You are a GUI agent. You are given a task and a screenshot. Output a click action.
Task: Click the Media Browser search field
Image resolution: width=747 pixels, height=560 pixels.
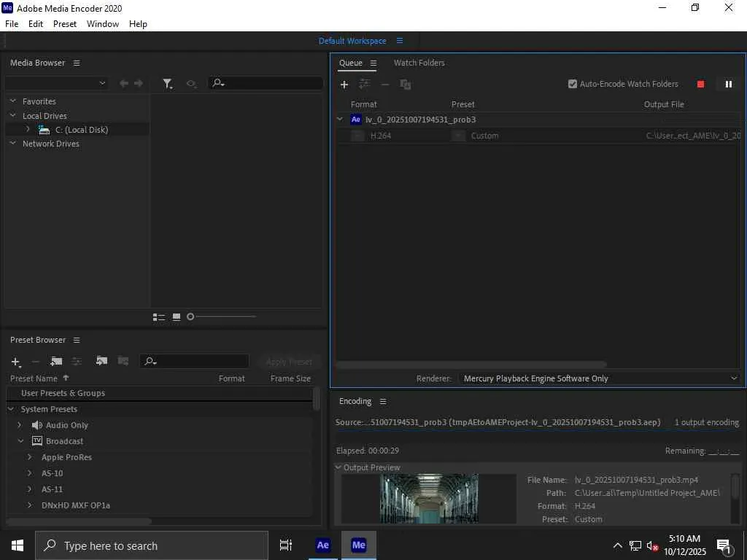[266, 83]
